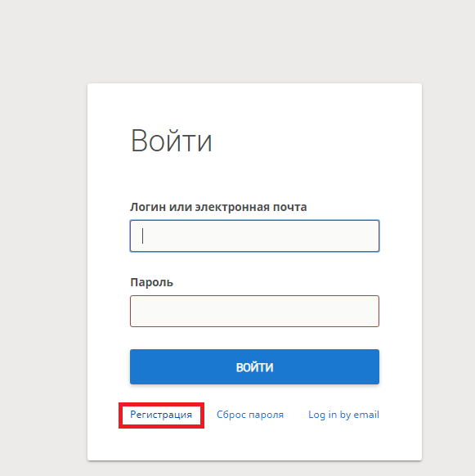This screenshot has height=476, width=475.
Task: Focus the Пароль password field
Action: [254, 311]
